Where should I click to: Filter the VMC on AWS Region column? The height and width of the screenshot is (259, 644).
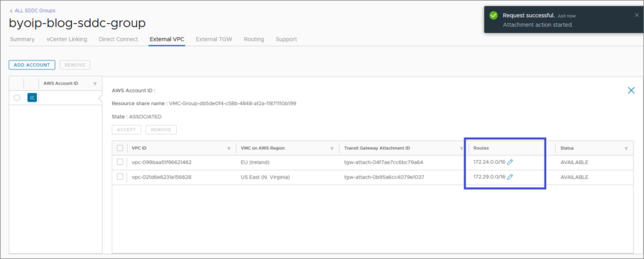pyautogui.click(x=332, y=148)
